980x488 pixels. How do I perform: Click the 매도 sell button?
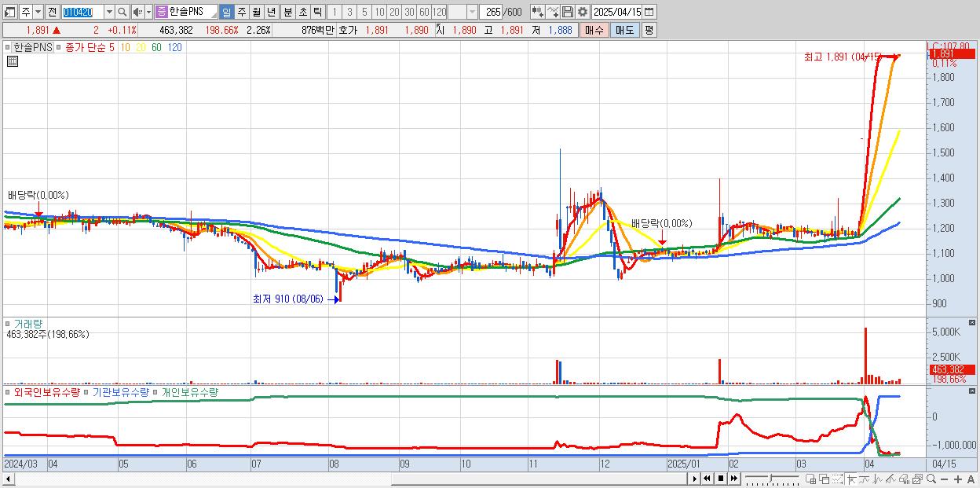click(x=624, y=30)
